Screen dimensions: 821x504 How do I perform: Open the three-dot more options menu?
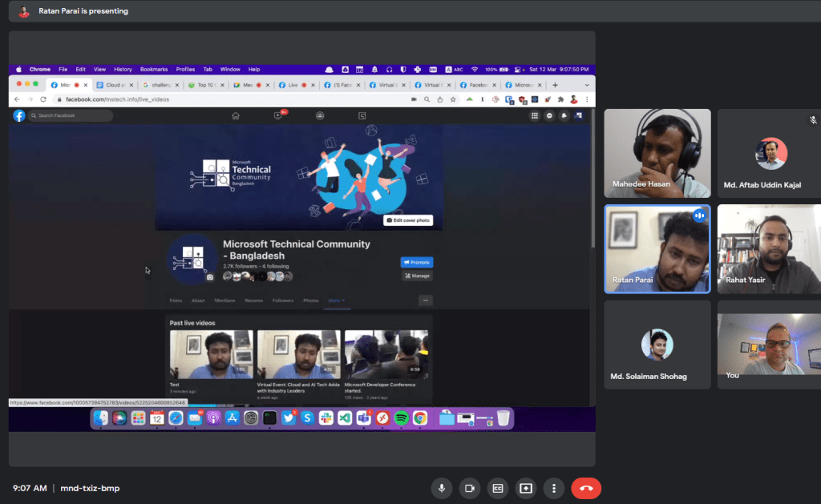553,488
